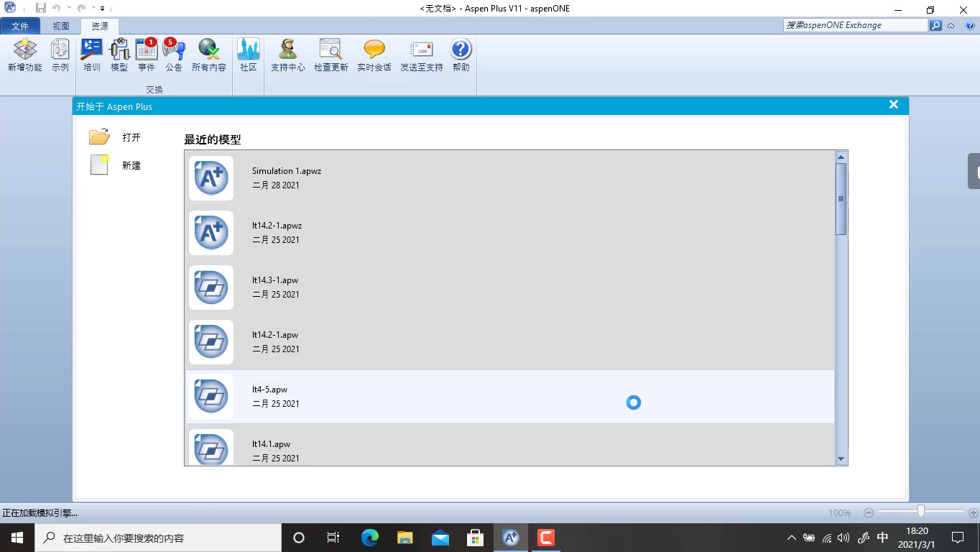The image size is (980, 552).
Task: Open the 模型 models icon
Action: pos(119,55)
